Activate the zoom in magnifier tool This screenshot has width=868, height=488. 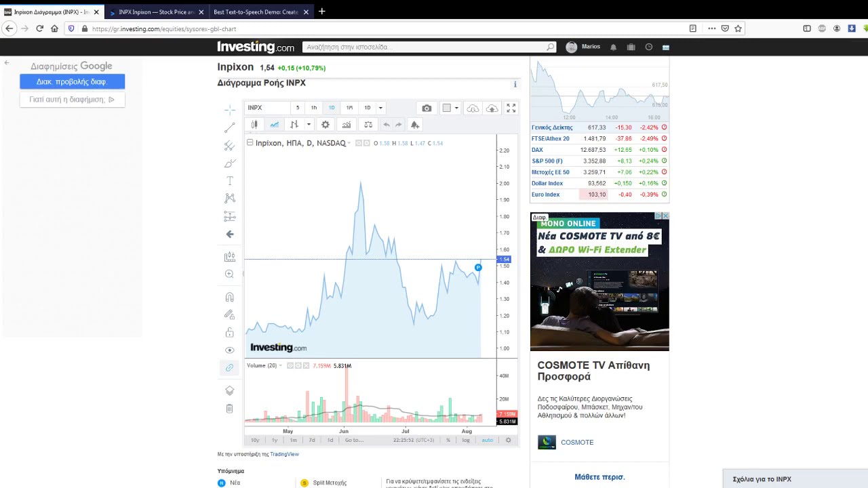click(229, 274)
